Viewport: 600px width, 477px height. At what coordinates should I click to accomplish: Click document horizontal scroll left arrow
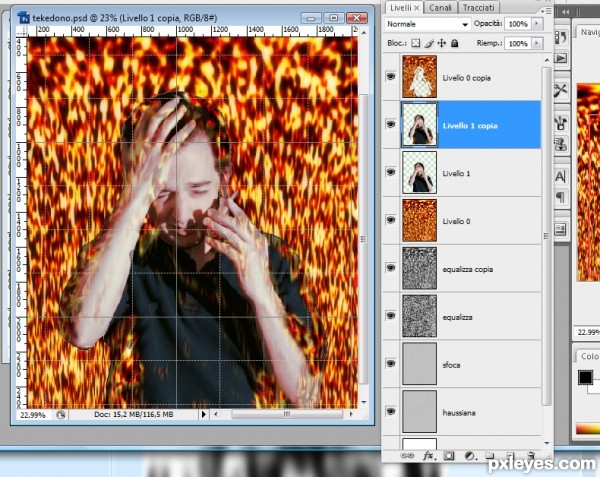tap(215, 414)
